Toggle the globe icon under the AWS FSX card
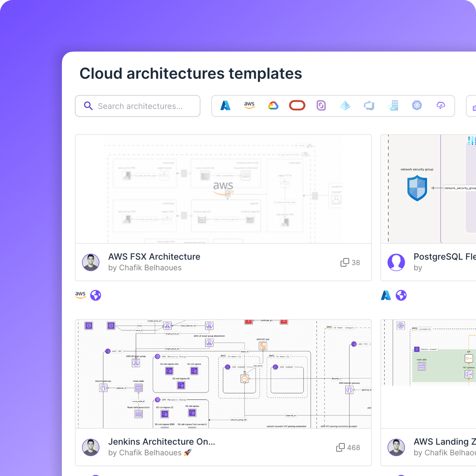The image size is (476, 476). 96,295
